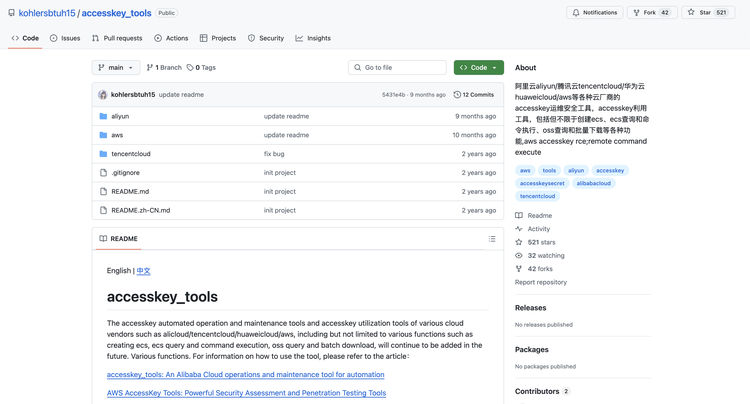Switch to the Actions tab
The image size is (750, 404).
tap(171, 38)
